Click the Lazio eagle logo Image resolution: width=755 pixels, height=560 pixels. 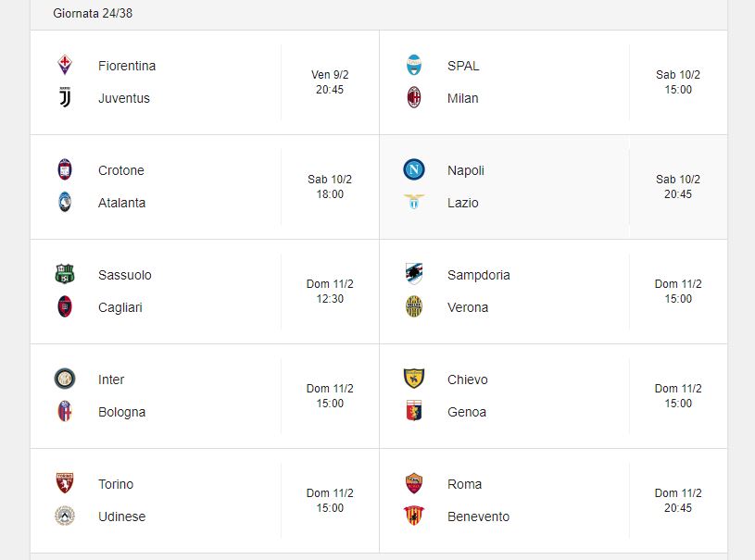(413, 201)
